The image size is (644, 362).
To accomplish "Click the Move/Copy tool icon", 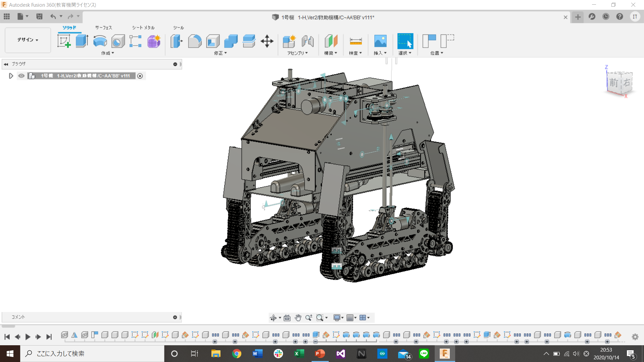I will (267, 41).
